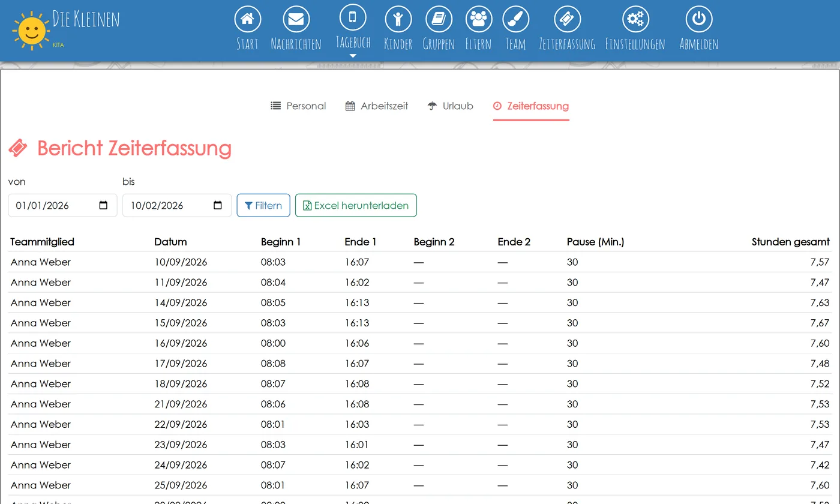The height and width of the screenshot is (504, 840).
Task: Open the Tagebuch phone icon
Action: point(353,17)
